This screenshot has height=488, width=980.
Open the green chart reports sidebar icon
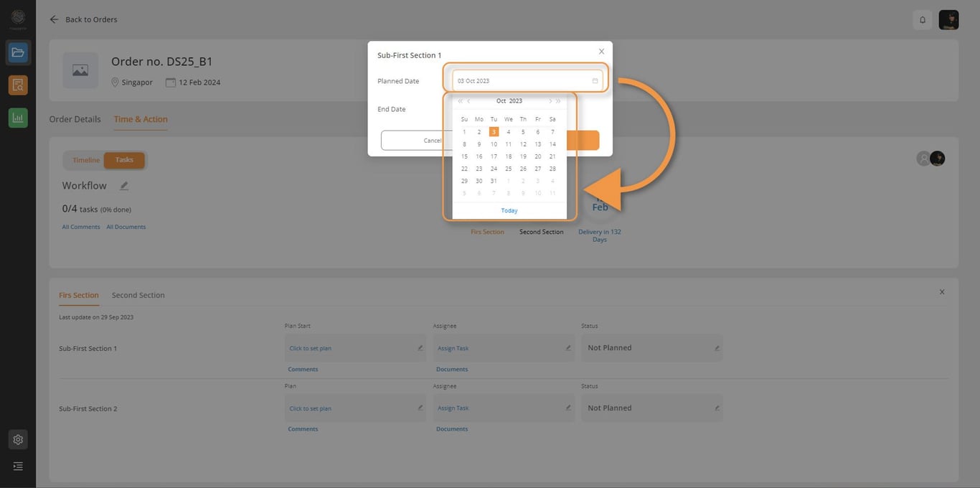pos(18,118)
